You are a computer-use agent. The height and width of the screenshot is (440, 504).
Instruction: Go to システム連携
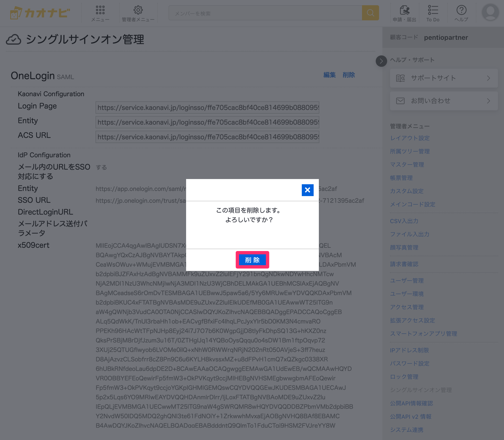click(407, 430)
